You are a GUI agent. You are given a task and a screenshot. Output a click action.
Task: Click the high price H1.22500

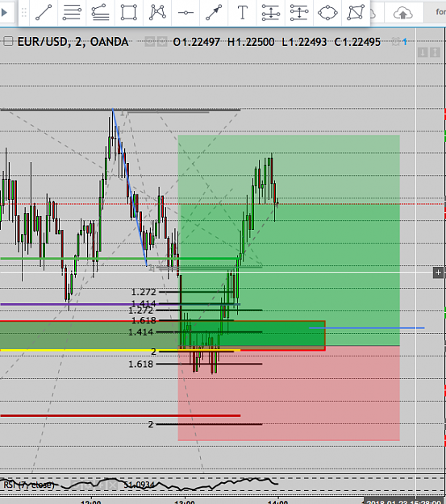[251, 42]
